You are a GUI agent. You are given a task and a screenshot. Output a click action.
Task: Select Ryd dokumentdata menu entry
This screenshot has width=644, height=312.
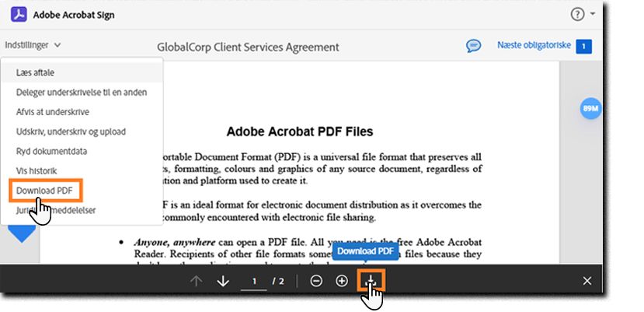(82, 151)
